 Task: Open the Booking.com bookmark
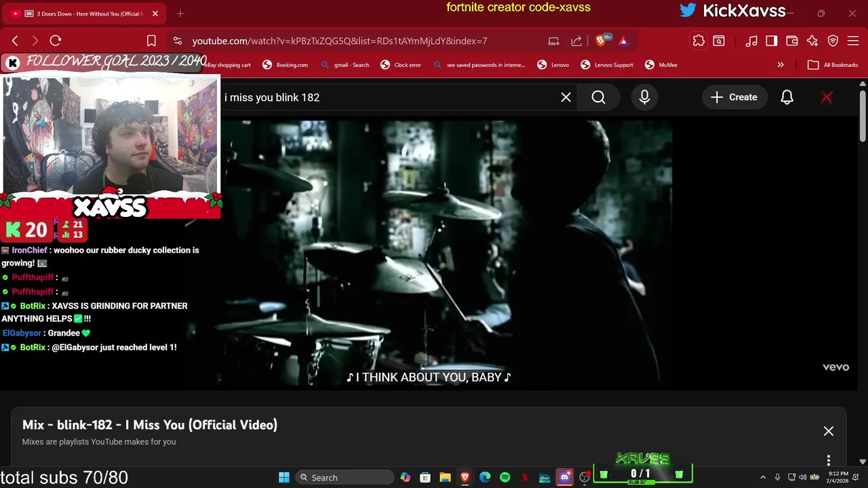coord(285,65)
